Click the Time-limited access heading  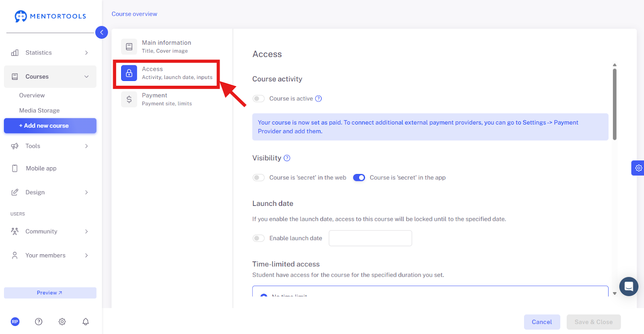[x=286, y=264]
